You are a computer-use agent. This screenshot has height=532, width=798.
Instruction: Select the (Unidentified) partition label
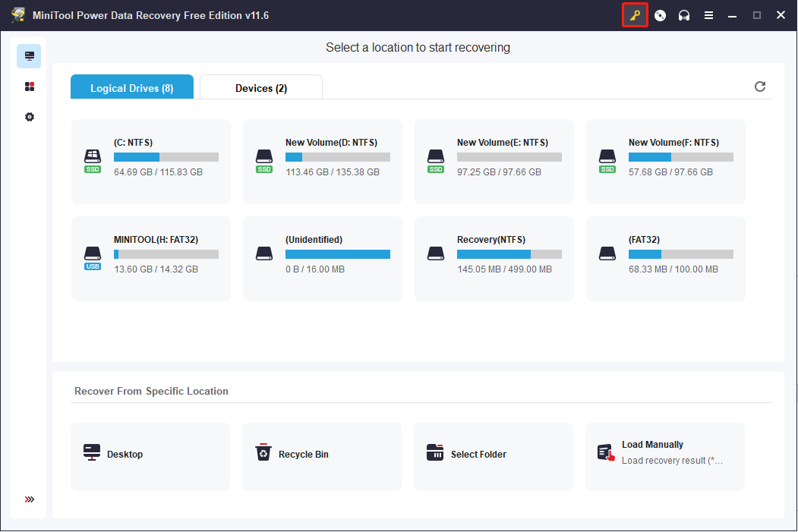pos(314,240)
